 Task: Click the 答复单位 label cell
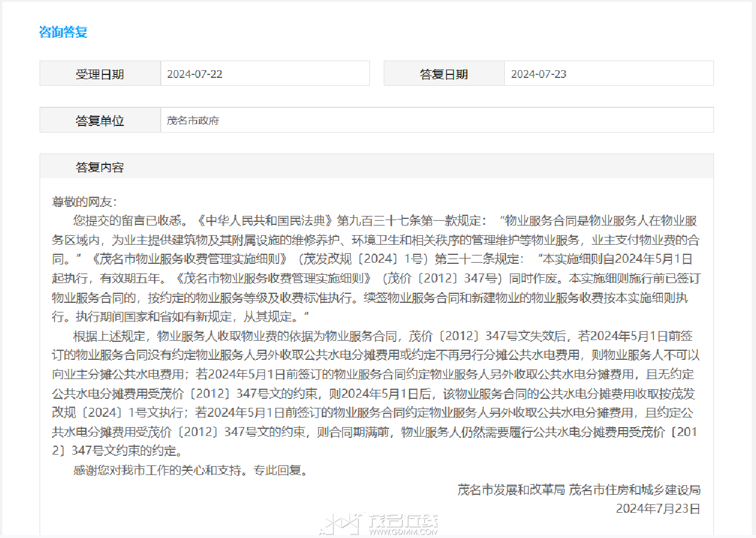(x=100, y=120)
